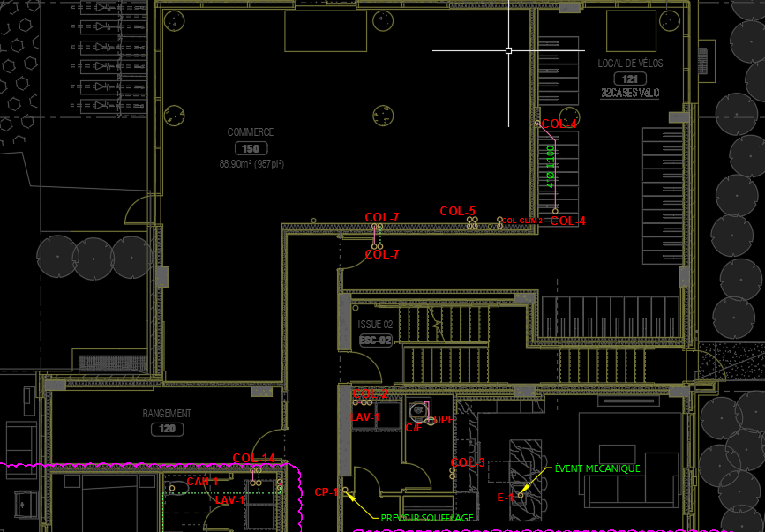Click the PRÉVOIR SOUFFLAGE green annotation
This screenshot has width=765, height=532.
pyautogui.click(x=427, y=518)
